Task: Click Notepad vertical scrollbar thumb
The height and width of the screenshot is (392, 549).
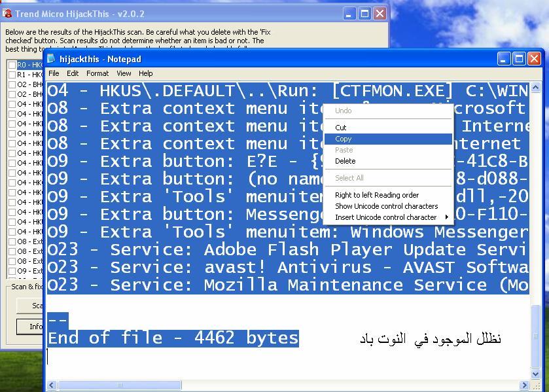Action: click(x=535, y=336)
